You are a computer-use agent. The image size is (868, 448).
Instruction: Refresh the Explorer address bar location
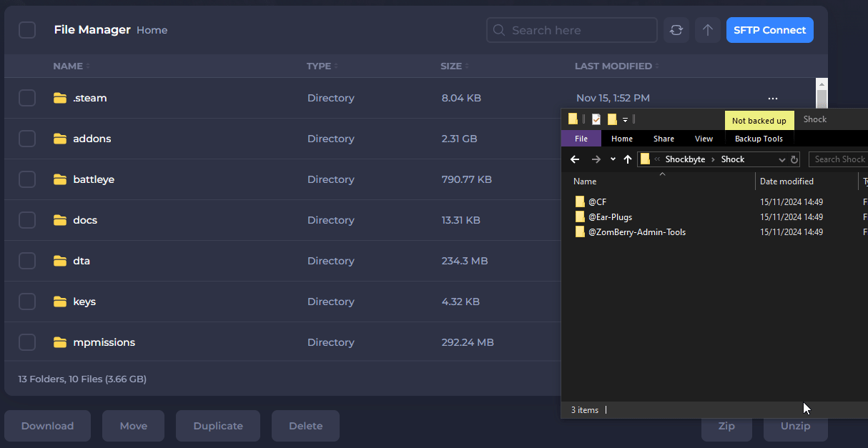point(794,159)
